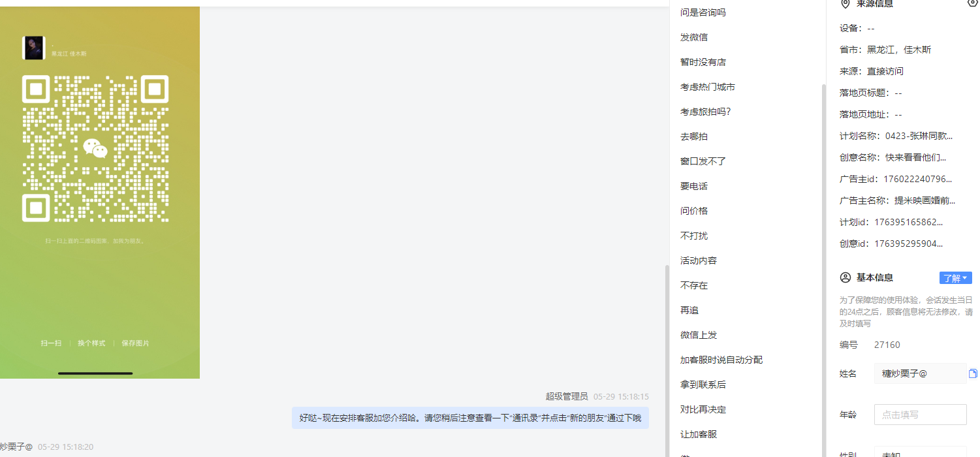Screen dimensions: 980x457
Task: Open the 性别 dropdown showing 未知
Action: tap(921, 454)
